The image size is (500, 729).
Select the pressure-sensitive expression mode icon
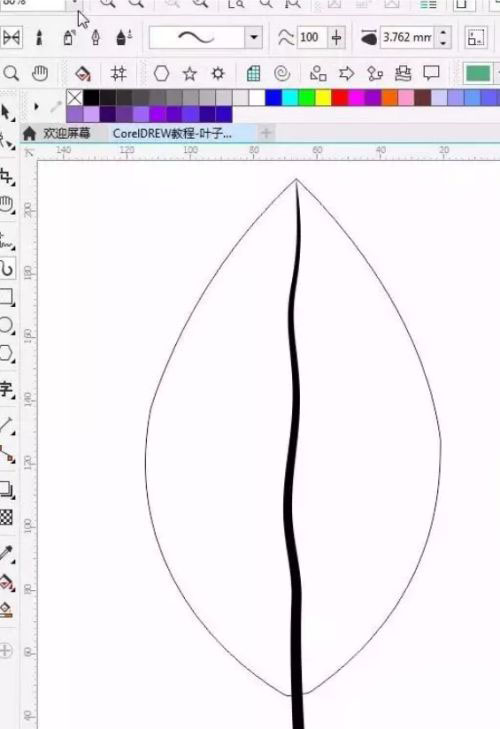pyautogui.click(x=124, y=38)
